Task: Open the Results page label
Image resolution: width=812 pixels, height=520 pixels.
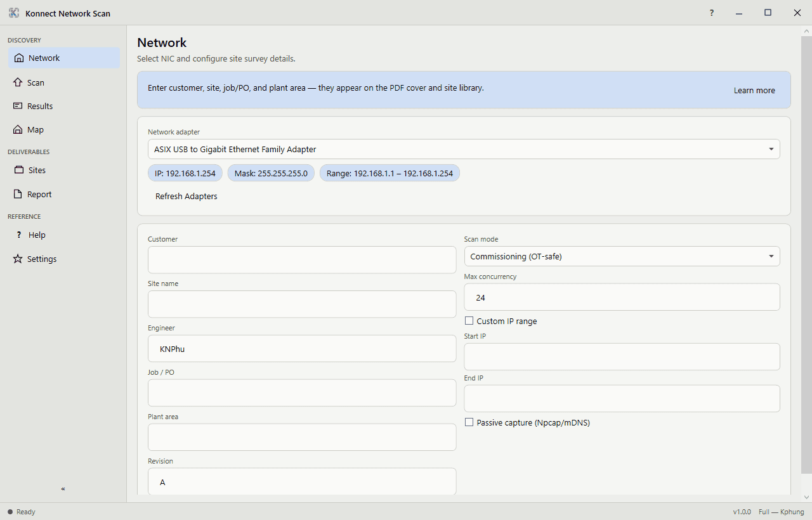Action: [40, 106]
